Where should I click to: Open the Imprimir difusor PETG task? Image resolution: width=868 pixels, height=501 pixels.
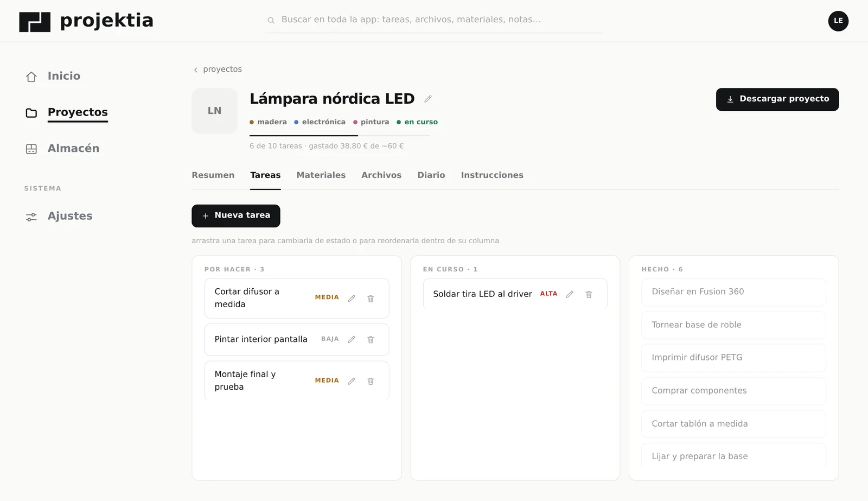tap(733, 358)
